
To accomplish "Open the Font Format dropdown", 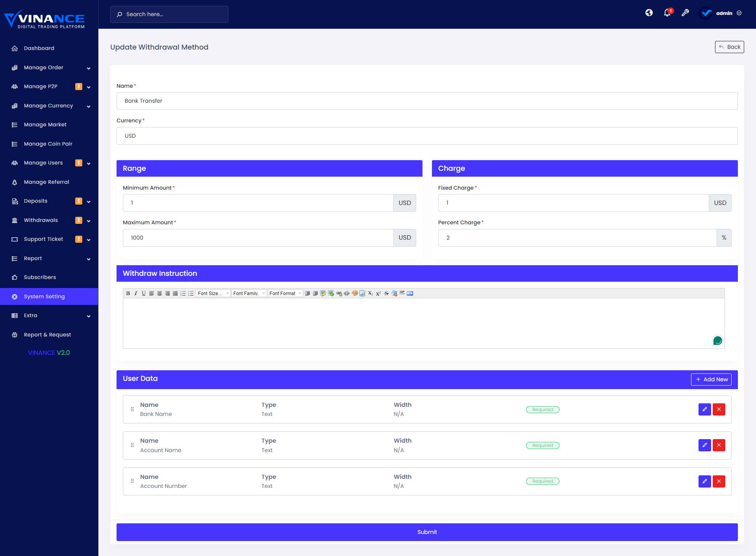I will coord(285,293).
